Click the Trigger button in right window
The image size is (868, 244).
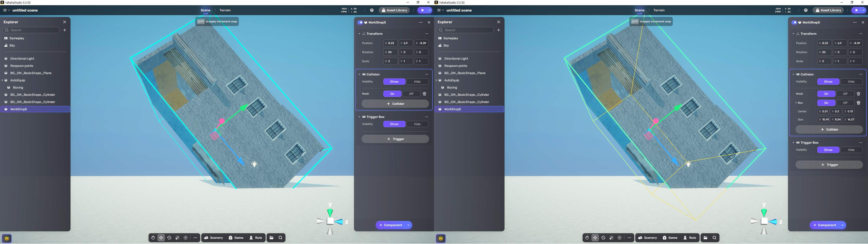[829, 165]
